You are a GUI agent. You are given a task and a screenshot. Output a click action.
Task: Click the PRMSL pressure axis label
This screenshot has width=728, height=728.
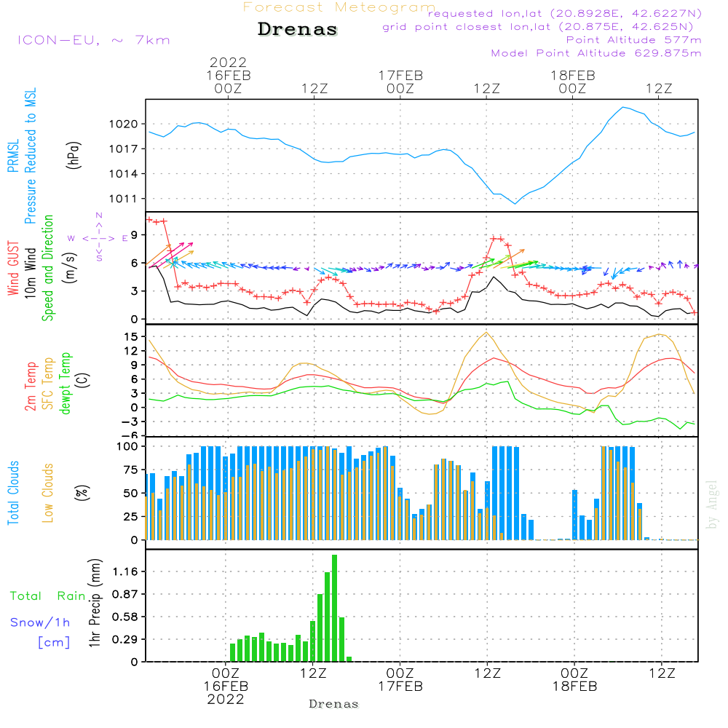(x=14, y=157)
